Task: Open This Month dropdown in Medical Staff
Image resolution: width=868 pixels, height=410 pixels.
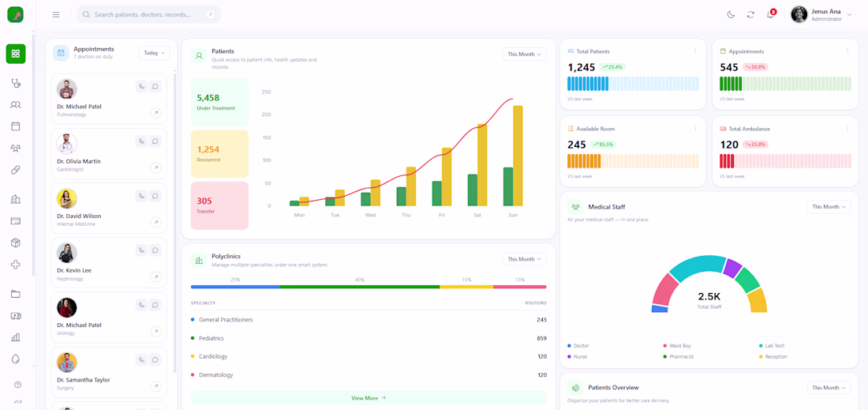Action: [829, 207]
